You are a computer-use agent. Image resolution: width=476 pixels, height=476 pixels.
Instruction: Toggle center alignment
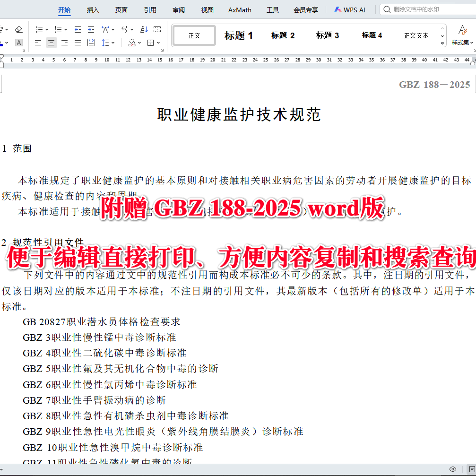[x=51, y=43]
